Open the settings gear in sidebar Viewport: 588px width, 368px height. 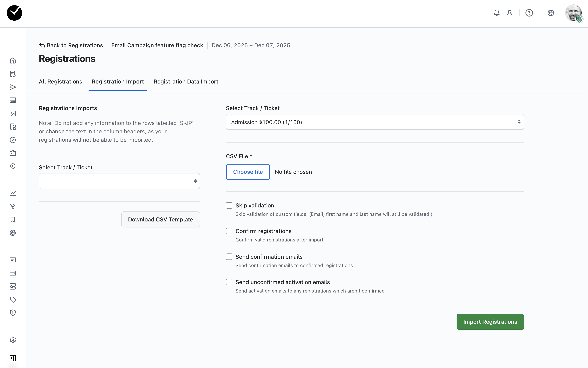click(13, 340)
